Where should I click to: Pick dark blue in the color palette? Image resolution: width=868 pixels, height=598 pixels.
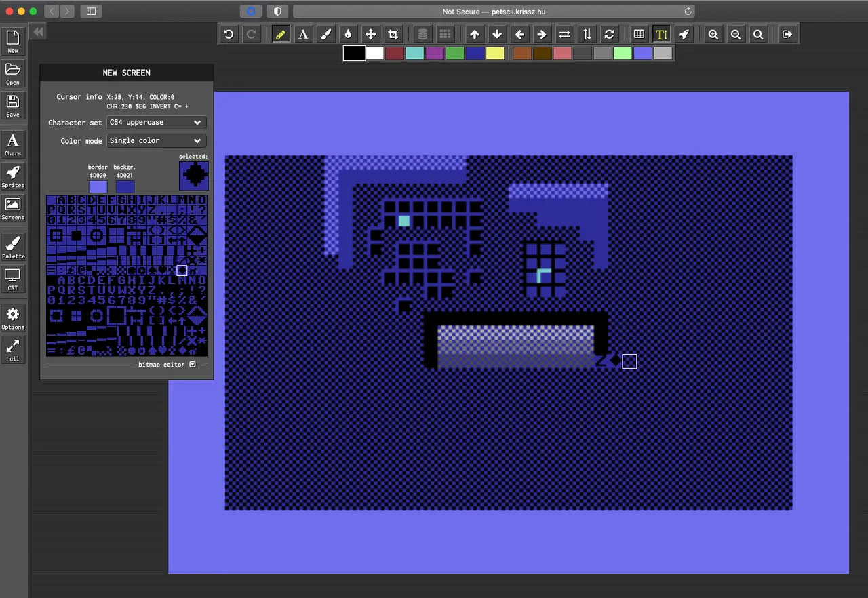475,54
